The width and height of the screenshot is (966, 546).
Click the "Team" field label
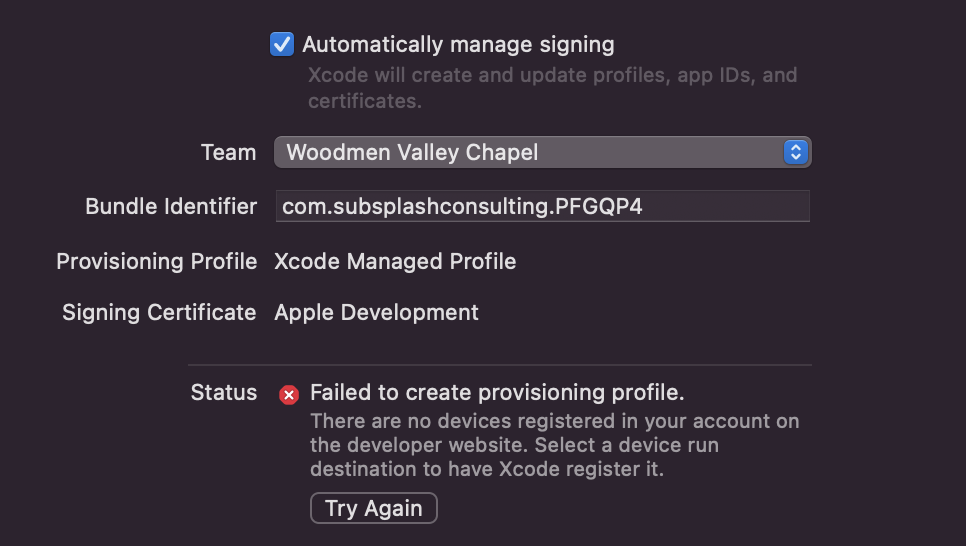point(228,152)
